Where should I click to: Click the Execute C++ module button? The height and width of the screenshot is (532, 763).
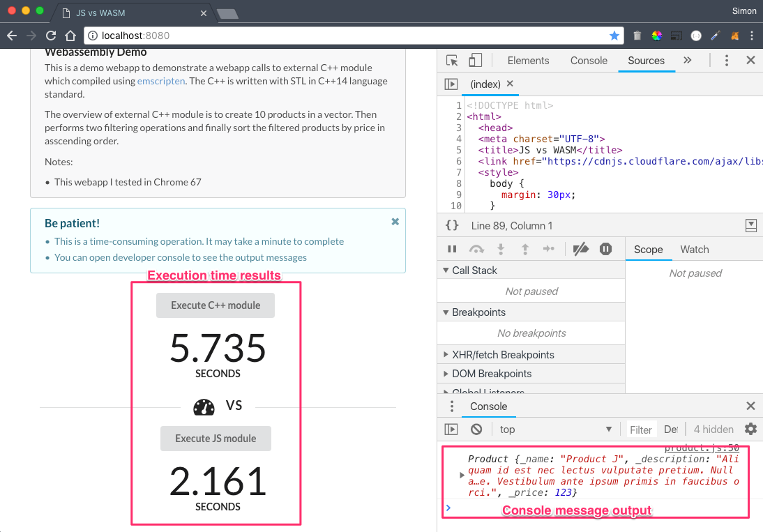coord(216,305)
